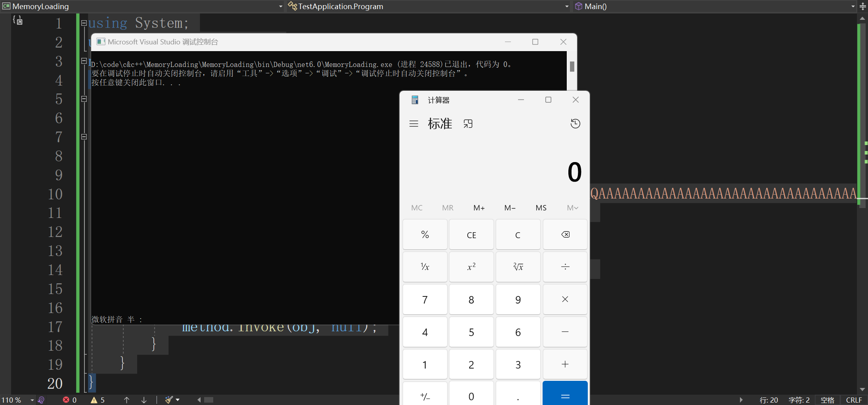Click the editor scroll-up arrow
868x405 pixels.
(862, 18)
